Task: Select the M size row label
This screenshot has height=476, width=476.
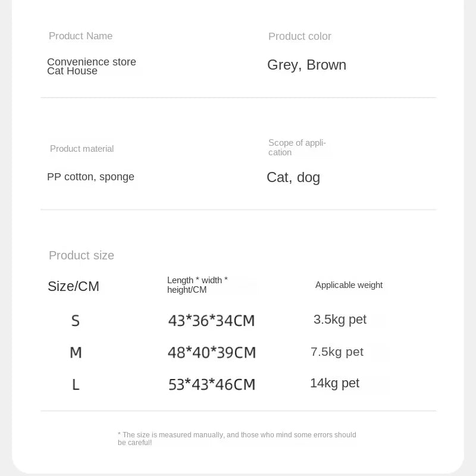Action: tap(76, 353)
